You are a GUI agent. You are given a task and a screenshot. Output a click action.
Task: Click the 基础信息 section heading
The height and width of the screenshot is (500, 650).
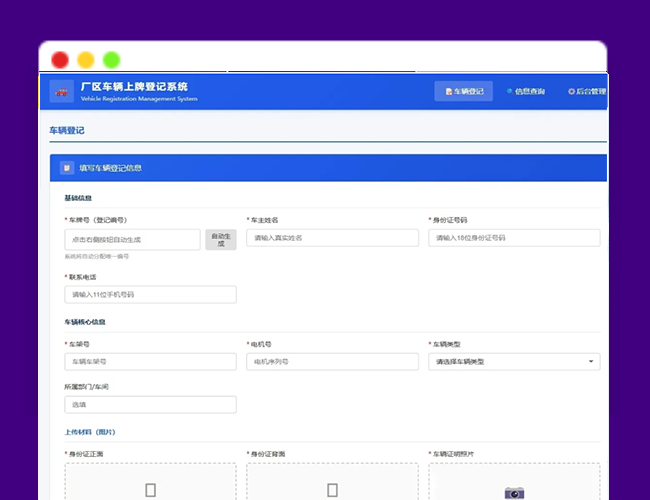[x=78, y=198]
